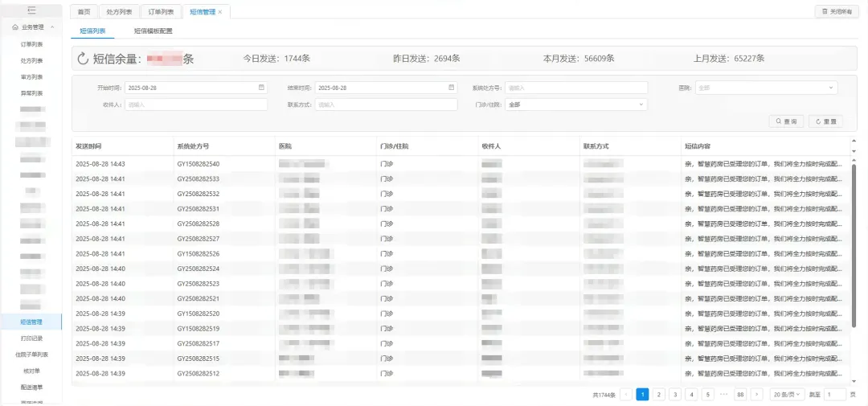Click the refresh icon beside 短信余量
The image size is (868, 406).
click(82, 59)
